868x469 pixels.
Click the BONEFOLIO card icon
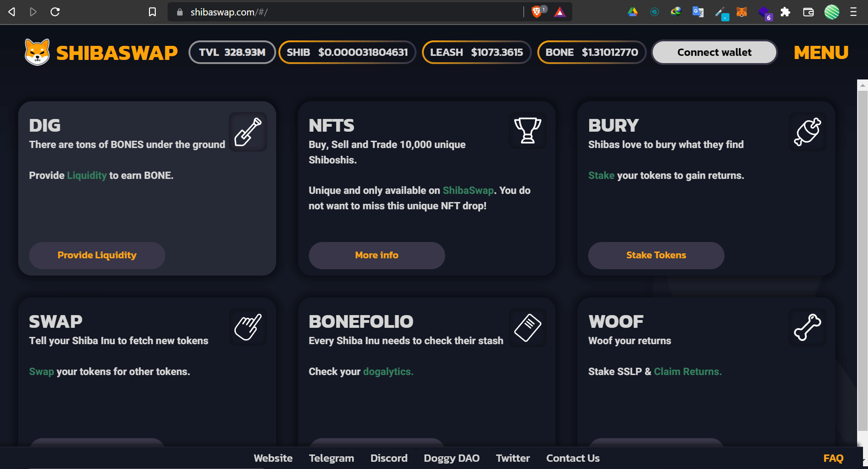click(x=527, y=327)
